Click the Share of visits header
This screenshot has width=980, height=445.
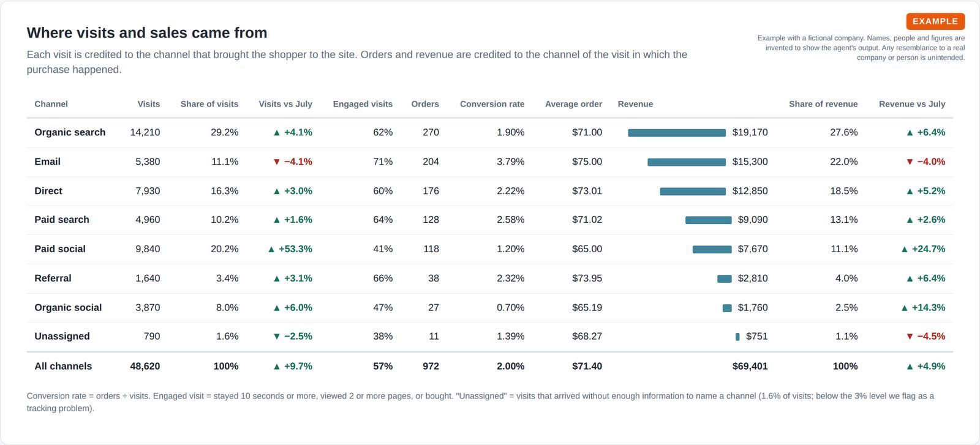tap(209, 104)
